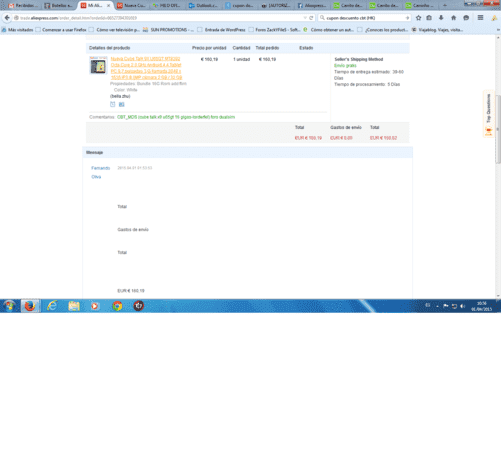Viewport: 501px width, 449px height.
Task: Open Windows Explorer folder in taskbar
Action: coord(74,306)
